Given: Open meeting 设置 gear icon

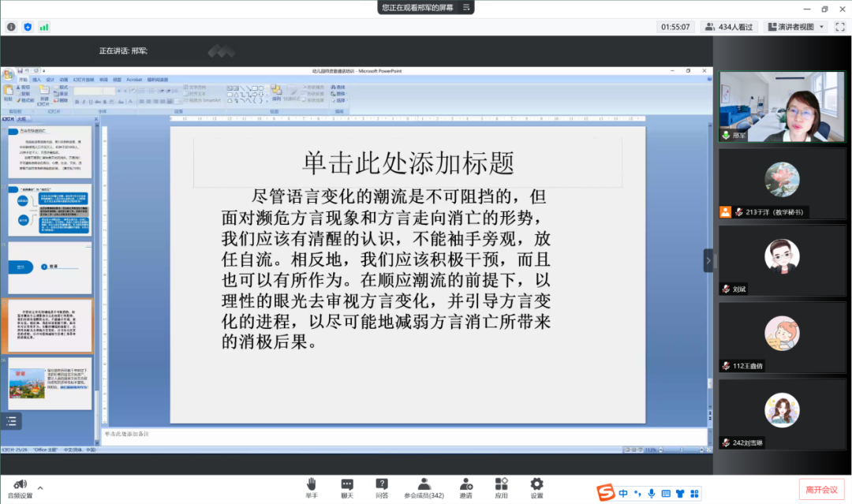Looking at the screenshot, I should point(536,483).
